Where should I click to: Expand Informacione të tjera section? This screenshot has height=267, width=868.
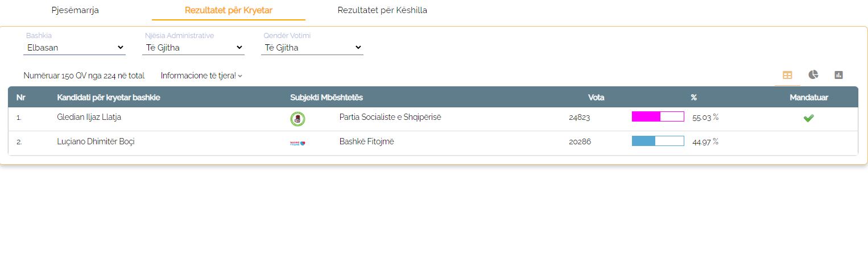click(201, 76)
